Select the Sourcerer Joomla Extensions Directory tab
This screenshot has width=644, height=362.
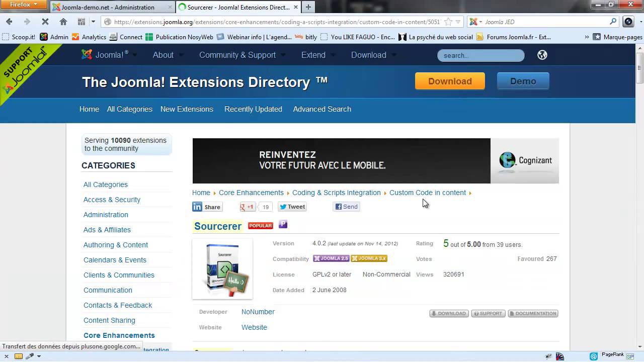coord(237,7)
